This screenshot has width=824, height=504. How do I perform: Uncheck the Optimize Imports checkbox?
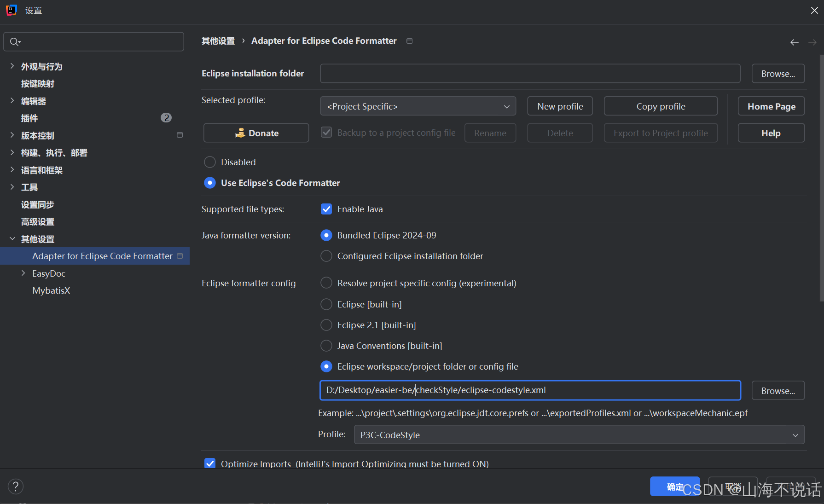[x=210, y=463]
